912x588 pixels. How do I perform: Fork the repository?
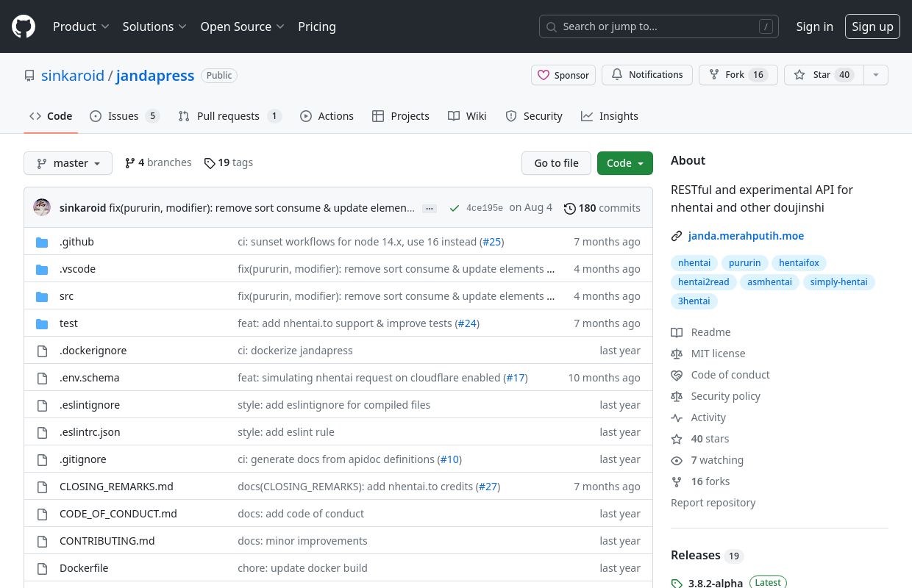point(738,75)
